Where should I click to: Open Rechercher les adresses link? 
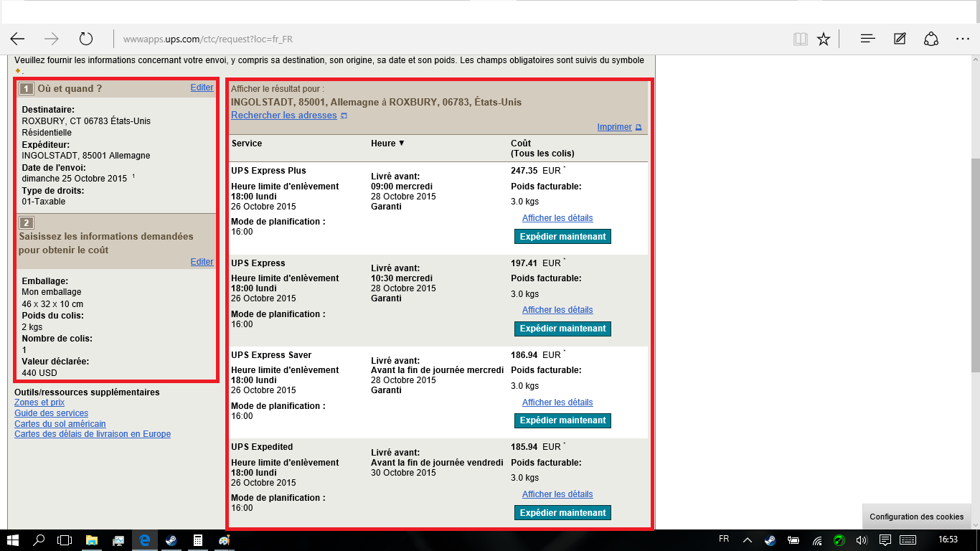pos(283,116)
